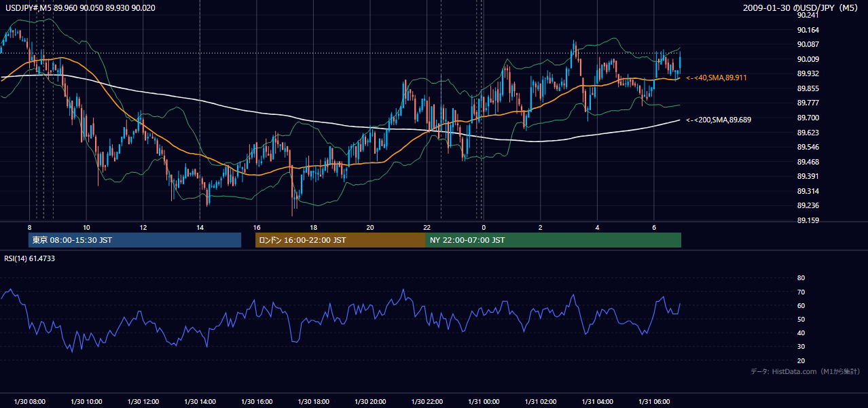The height and width of the screenshot is (408, 868).
Task: Select the NY 22:00-07:00 JST session bar
Action: click(x=554, y=240)
